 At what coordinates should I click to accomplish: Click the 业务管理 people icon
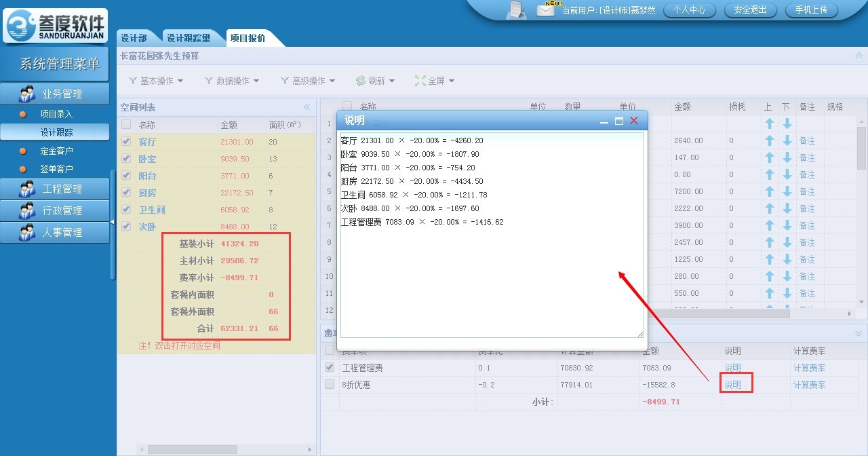tap(27, 94)
